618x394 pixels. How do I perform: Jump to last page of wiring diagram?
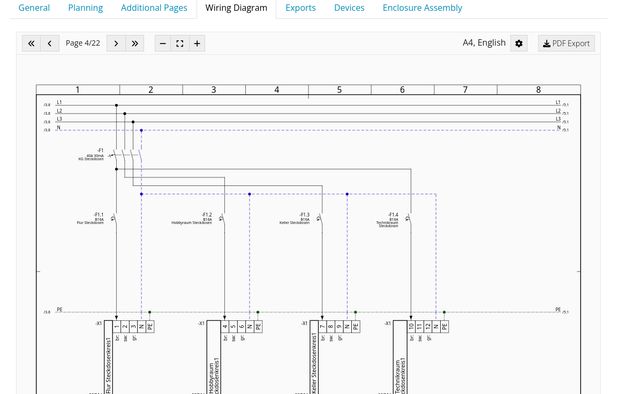click(x=135, y=43)
